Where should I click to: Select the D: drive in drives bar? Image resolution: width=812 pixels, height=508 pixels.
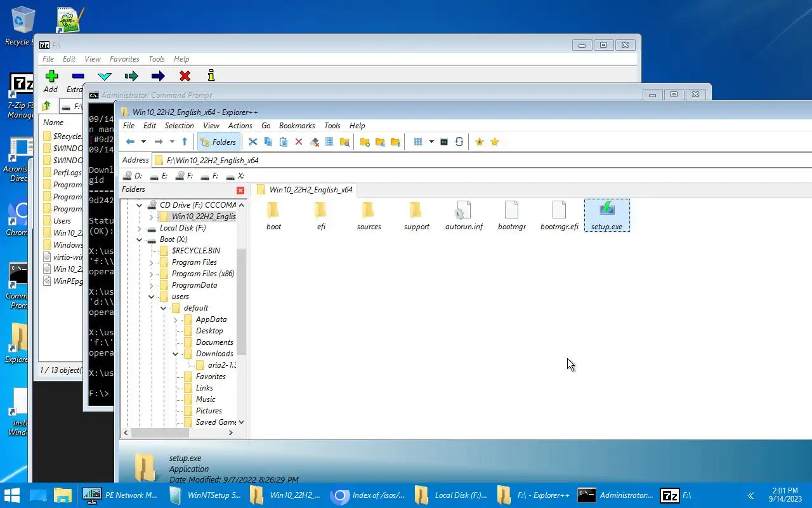tap(133, 176)
